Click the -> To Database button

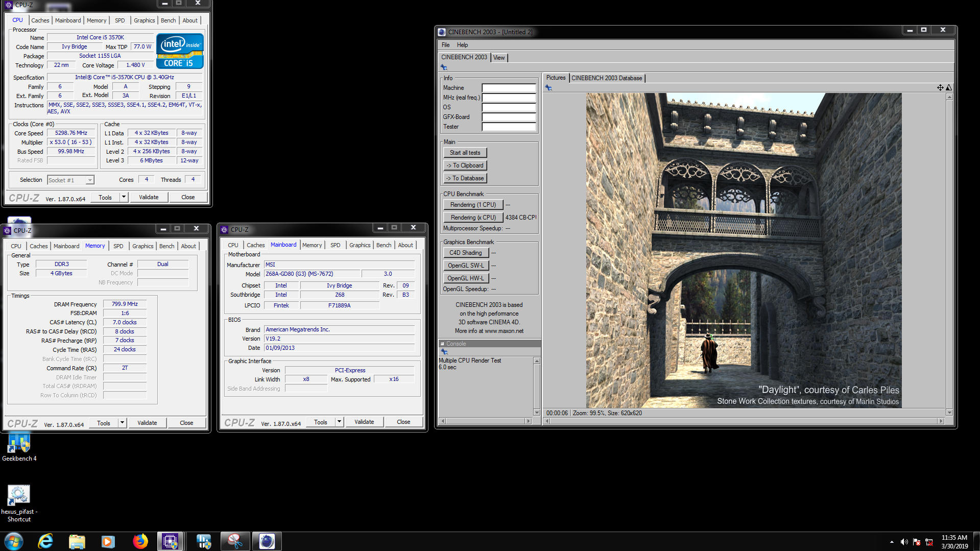pos(465,178)
